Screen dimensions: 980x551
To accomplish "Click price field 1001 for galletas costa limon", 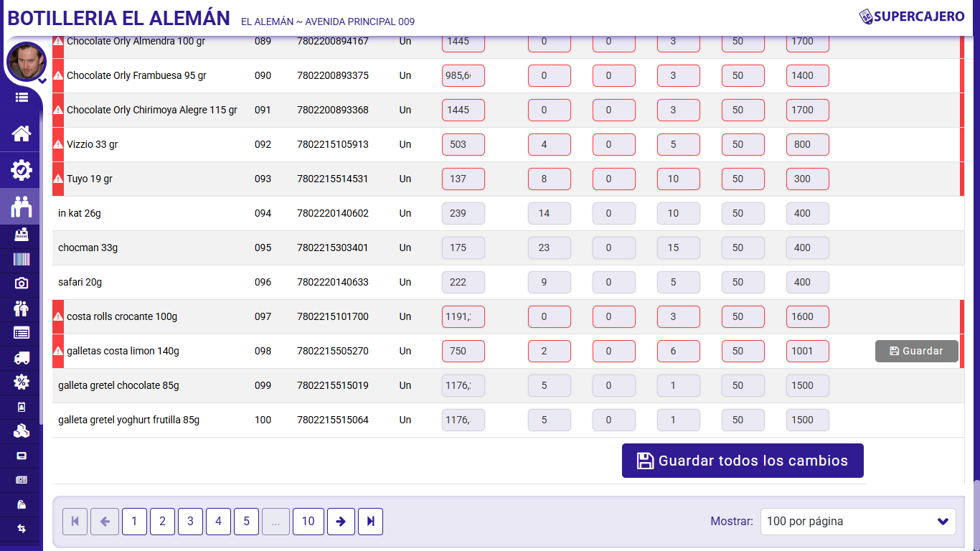I will point(808,351).
